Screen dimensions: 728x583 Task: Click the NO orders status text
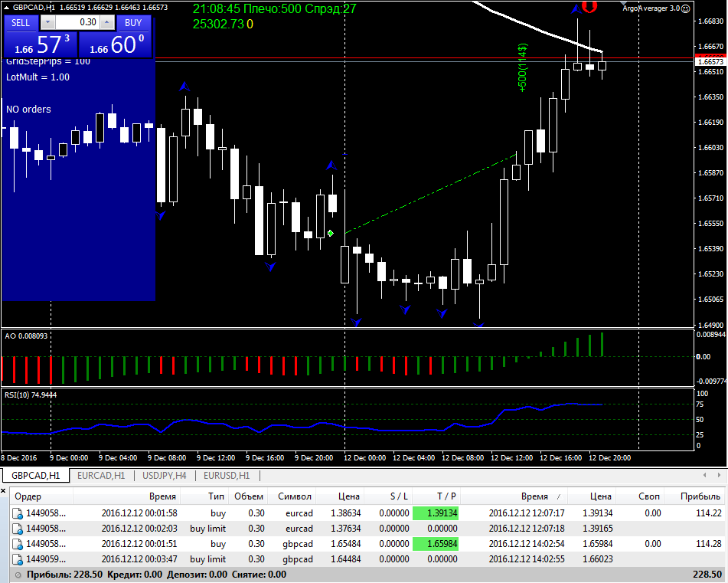[29, 109]
